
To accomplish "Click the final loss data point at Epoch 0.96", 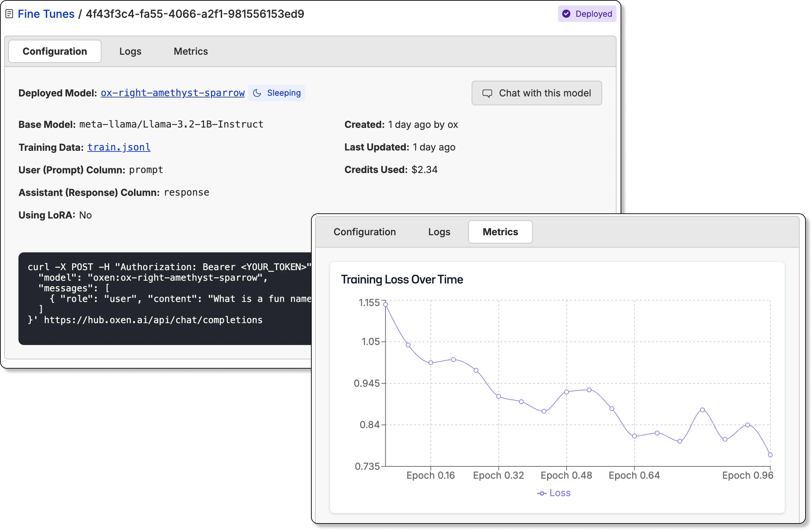I will point(770,455).
